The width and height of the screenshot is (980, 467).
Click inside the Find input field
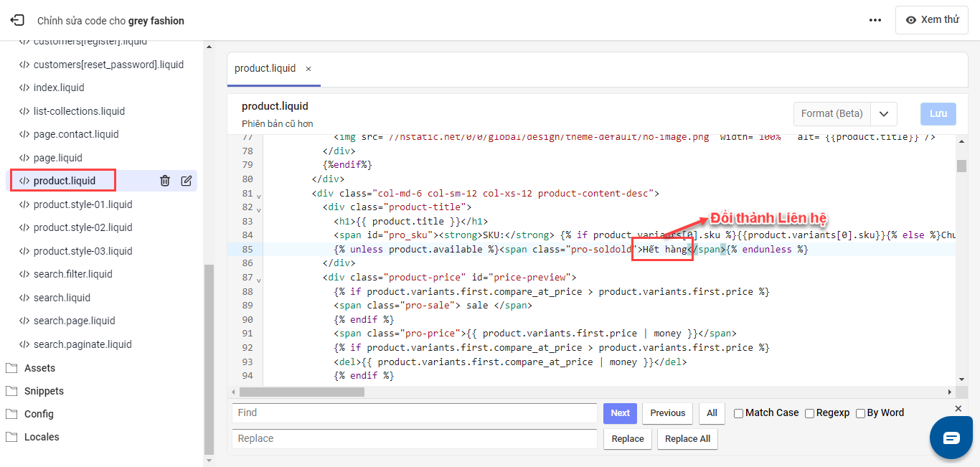(414, 413)
